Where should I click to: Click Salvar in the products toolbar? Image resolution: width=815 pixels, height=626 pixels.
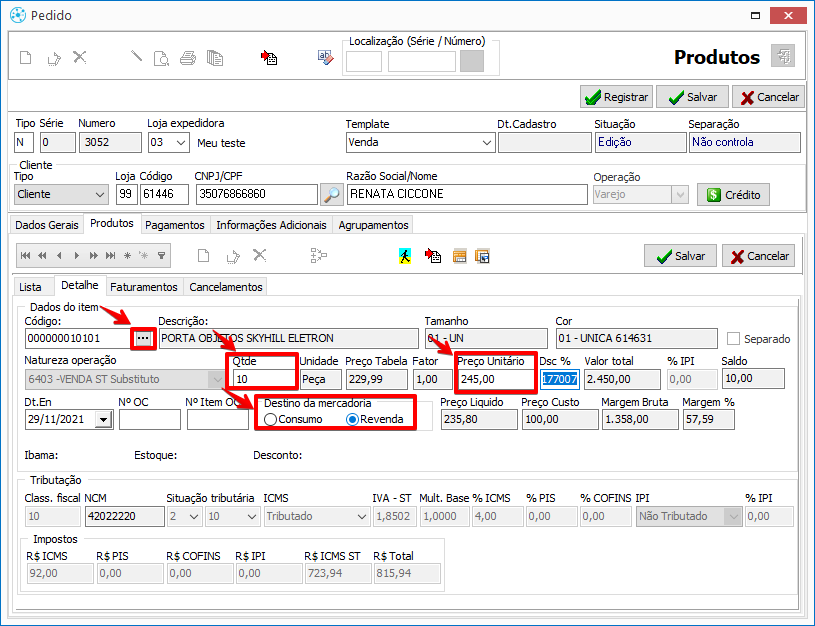click(x=680, y=256)
